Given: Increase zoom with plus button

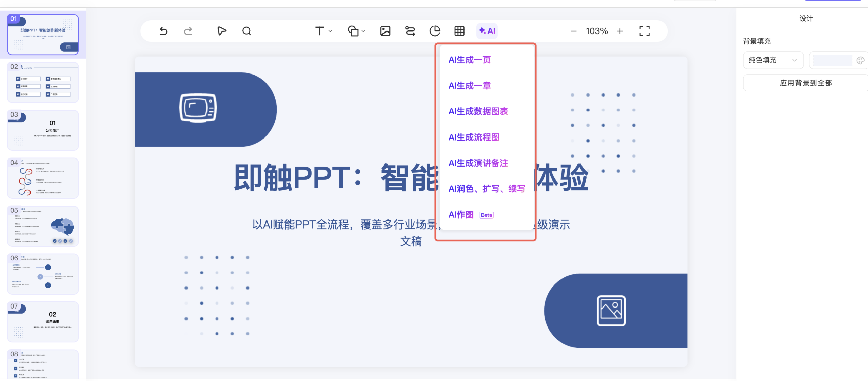Looking at the screenshot, I should (620, 31).
